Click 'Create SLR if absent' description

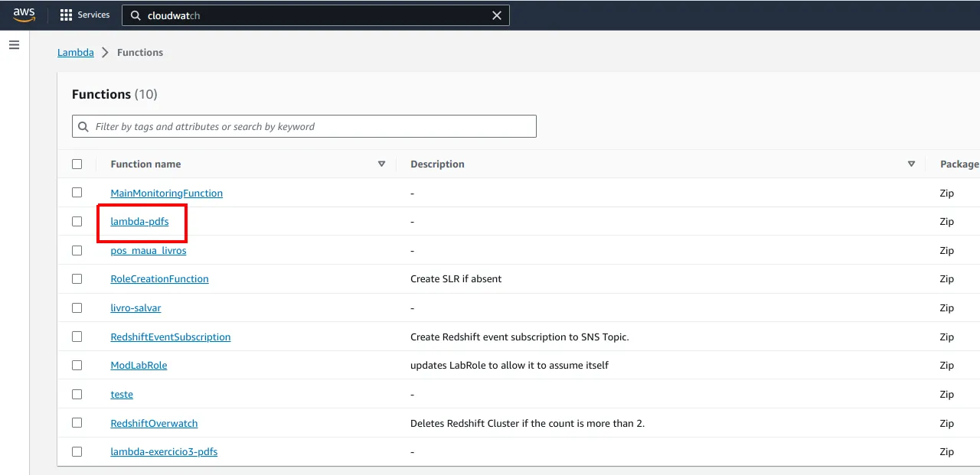456,279
